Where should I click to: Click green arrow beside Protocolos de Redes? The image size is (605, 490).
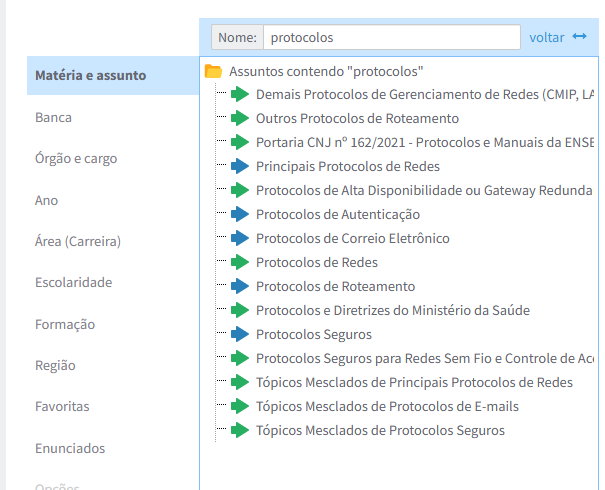click(x=240, y=262)
